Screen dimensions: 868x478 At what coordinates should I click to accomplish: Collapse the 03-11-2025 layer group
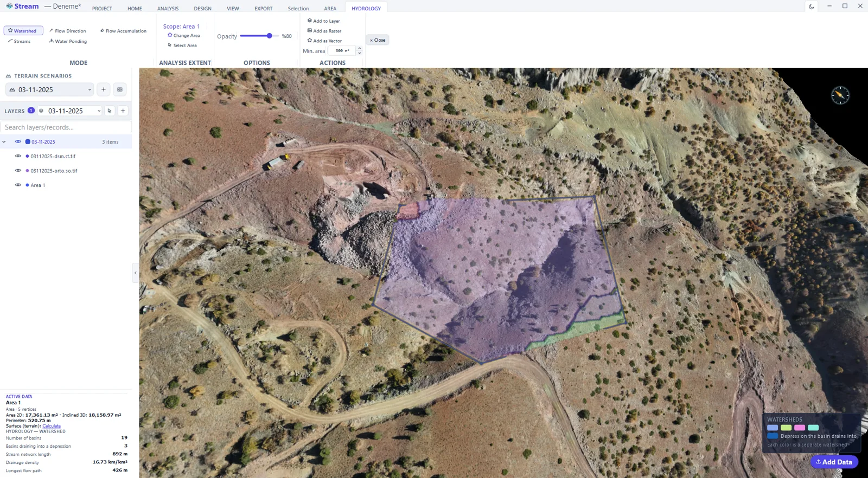click(4, 142)
